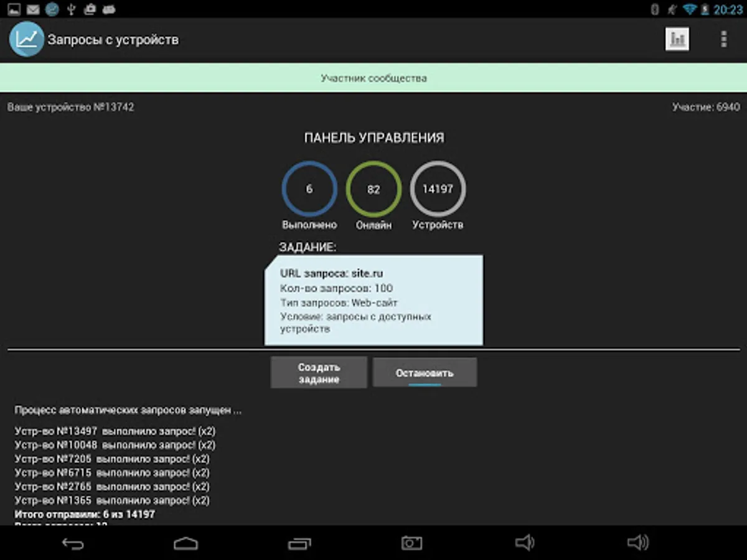Tap log line Устр-во №2765

pyautogui.click(x=112, y=486)
